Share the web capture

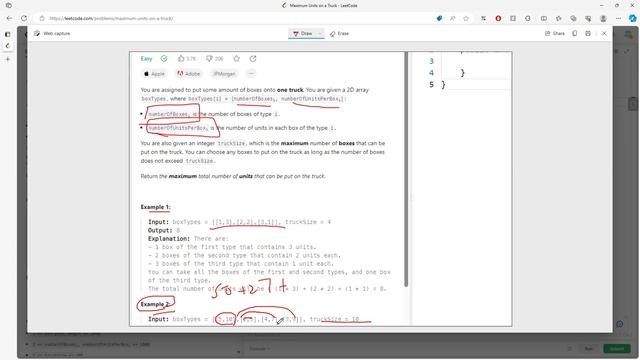pos(555,33)
